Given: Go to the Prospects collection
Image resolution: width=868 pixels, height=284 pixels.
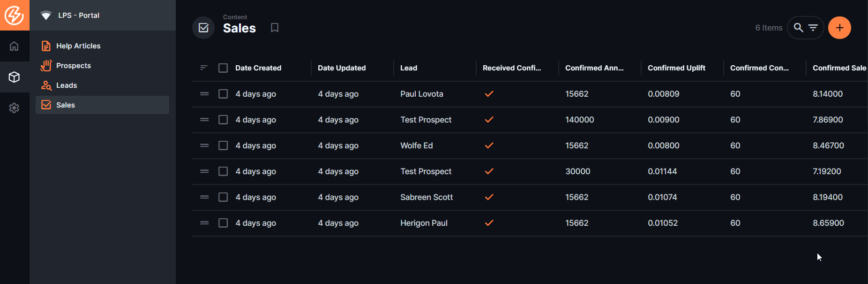Looking at the screenshot, I should (x=74, y=66).
